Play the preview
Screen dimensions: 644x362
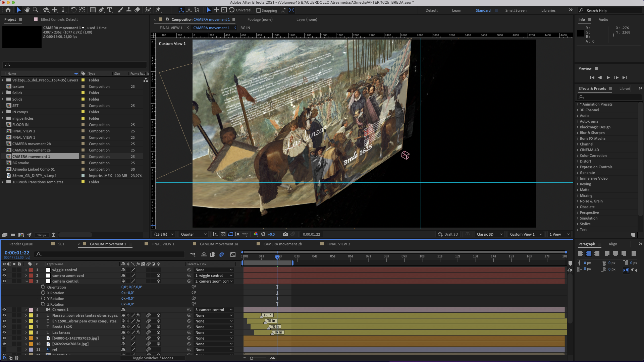point(608,77)
